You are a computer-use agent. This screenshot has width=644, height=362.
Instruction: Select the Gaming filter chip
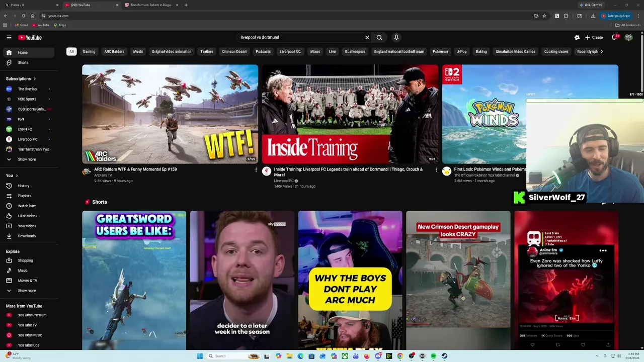(x=89, y=51)
